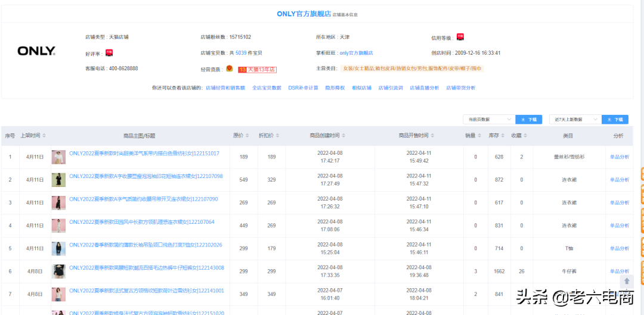Click the 5039 item count link
Viewport: 644px width, 315px height.
241,53
